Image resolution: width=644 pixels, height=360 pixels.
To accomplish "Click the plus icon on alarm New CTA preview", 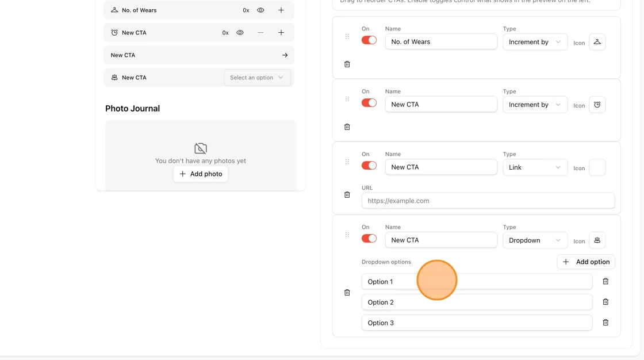I will 281,32.
